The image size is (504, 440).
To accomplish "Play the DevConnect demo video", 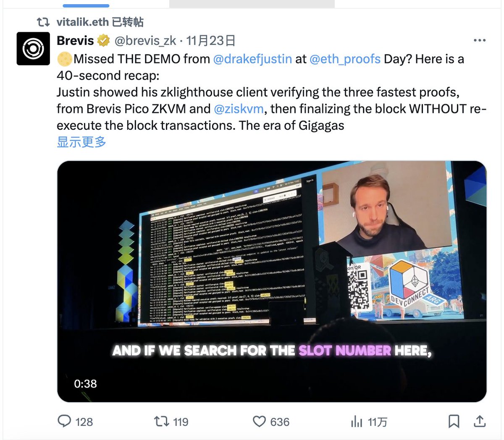I will tap(272, 281).
